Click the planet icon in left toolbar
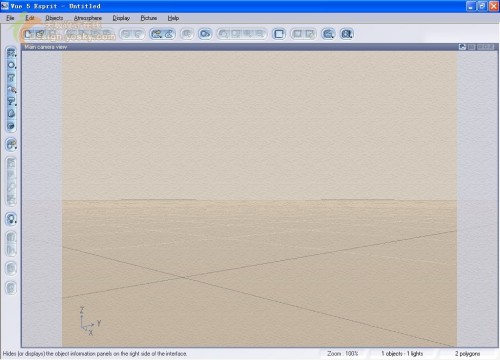This screenshot has width=500, height=360. (x=11, y=126)
